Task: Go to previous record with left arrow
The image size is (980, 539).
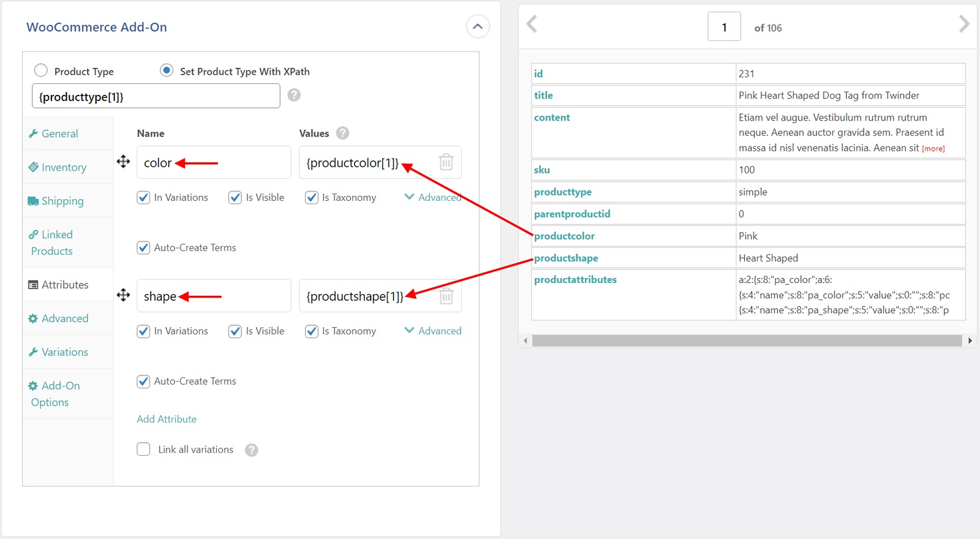Action: pos(532,24)
